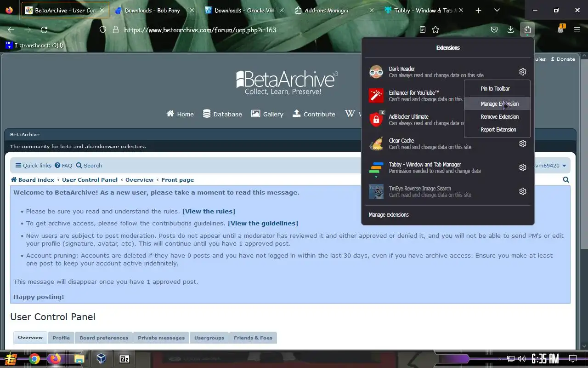Open the Firefox hamburger menu

point(577,29)
